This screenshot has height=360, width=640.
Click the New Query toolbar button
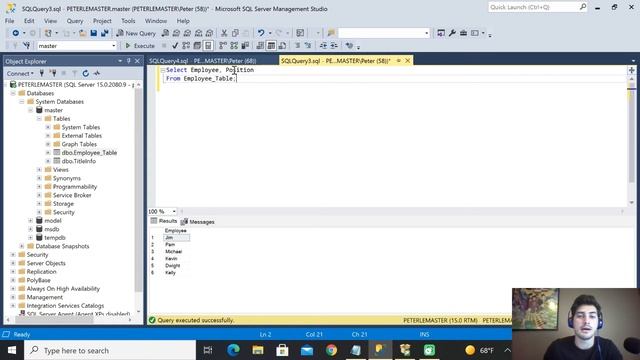tap(136, 33)
